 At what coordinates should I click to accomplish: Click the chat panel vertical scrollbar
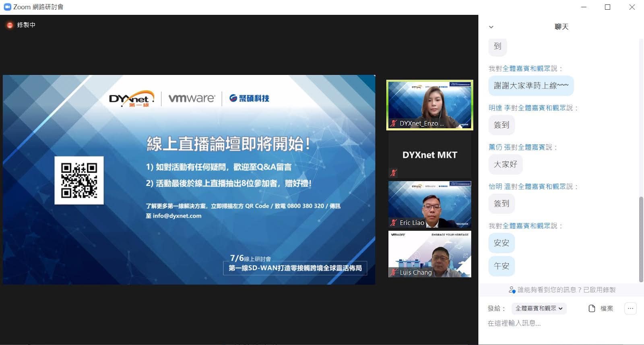[x=641, y=239]
